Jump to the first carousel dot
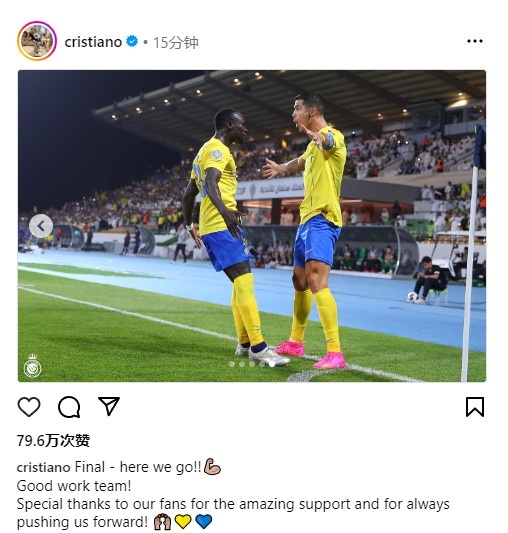 pyautogui.click(x=232, y=364)
